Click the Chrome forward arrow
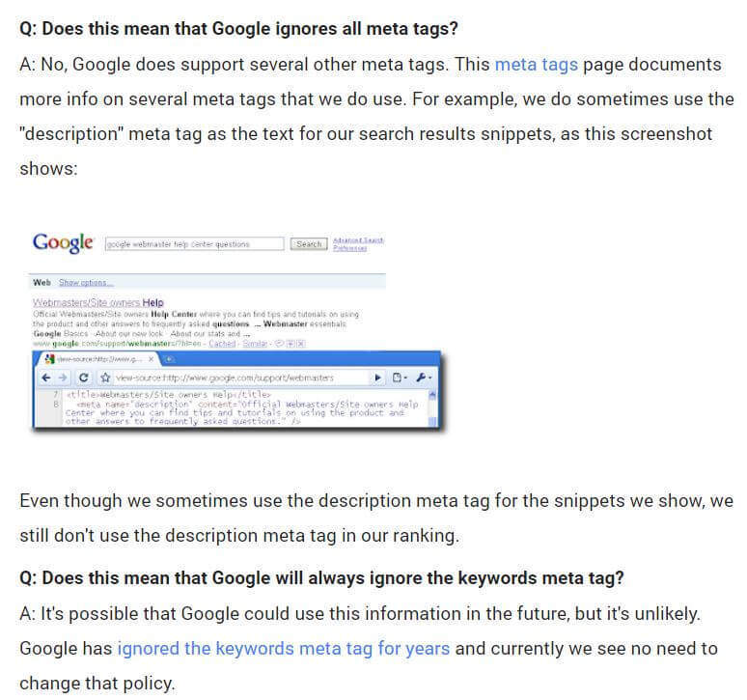Image resolution: width=747 pixels, height=700 pixels. pos(63,378)
